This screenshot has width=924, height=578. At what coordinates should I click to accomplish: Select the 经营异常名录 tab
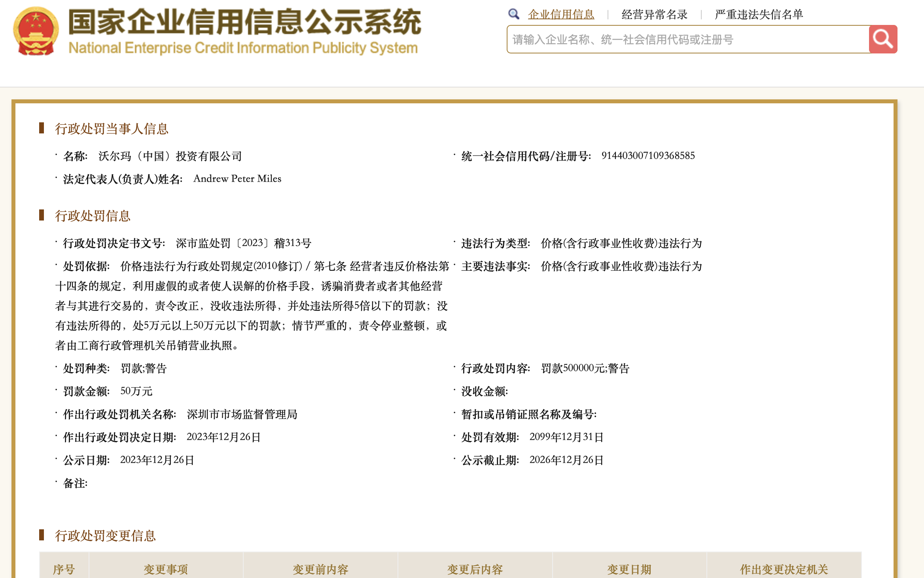pyautogui.click(x=655, y=15)
